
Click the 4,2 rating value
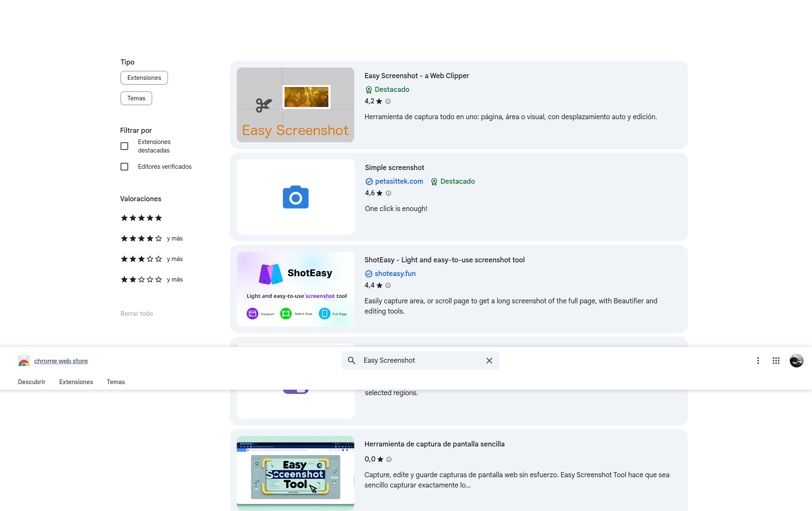coord(369,101)
